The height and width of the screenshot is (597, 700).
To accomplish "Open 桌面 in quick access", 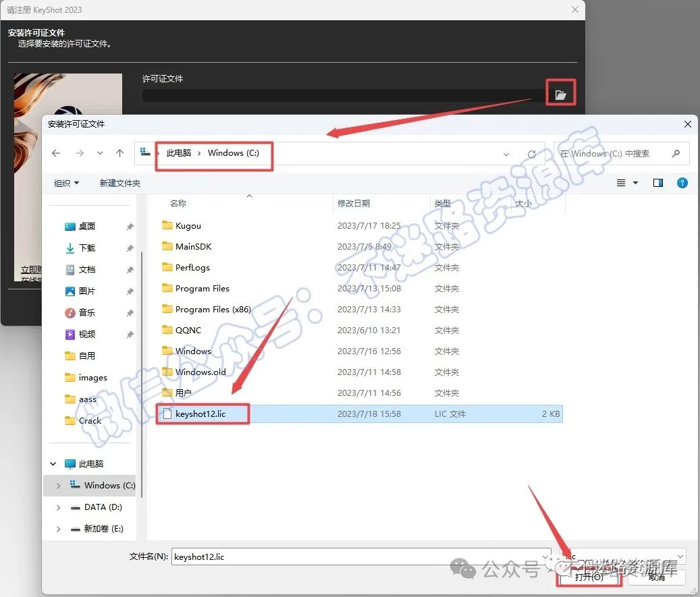I will pos(86,227).
